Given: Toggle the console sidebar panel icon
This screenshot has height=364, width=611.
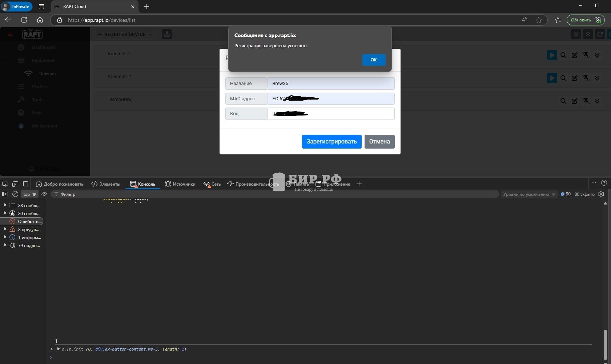Looking at the screenshot, I should [5, 194].
